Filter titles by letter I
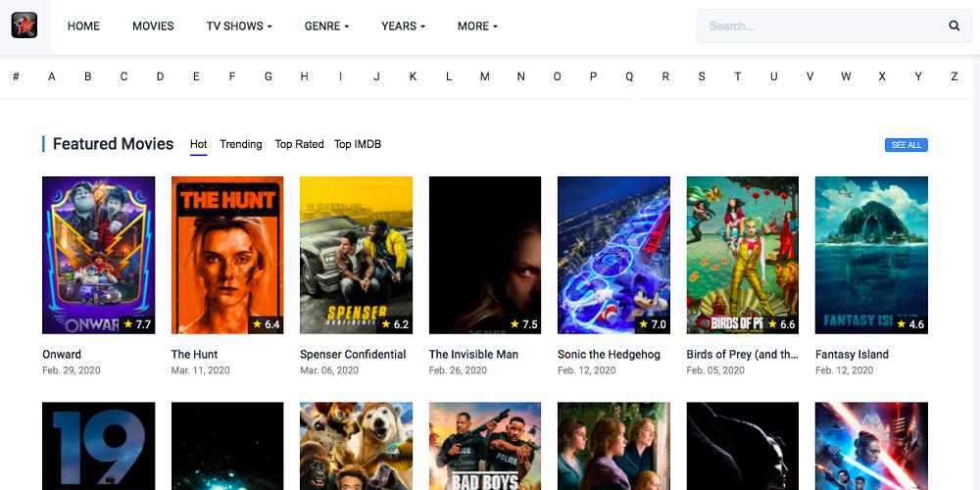The width and height of the screenshot is (980, 490). 341,76
